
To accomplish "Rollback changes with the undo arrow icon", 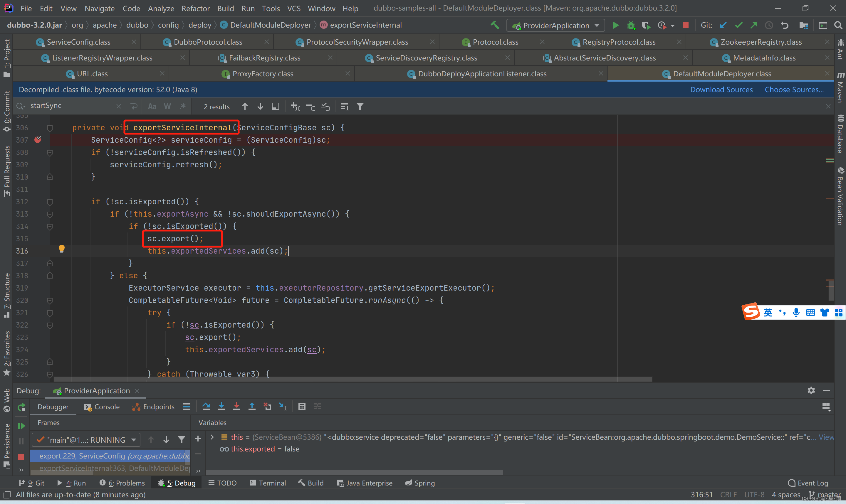I will [x=785, y=26].
